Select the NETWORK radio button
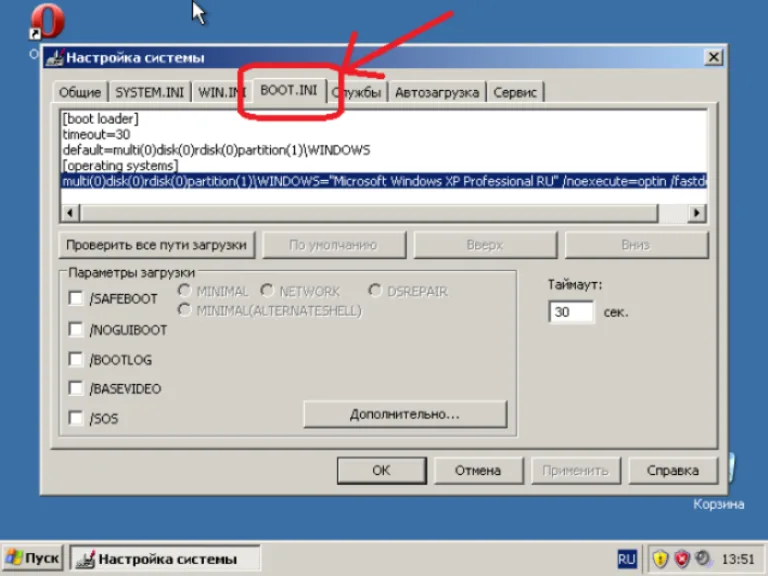 pos(267,290)
